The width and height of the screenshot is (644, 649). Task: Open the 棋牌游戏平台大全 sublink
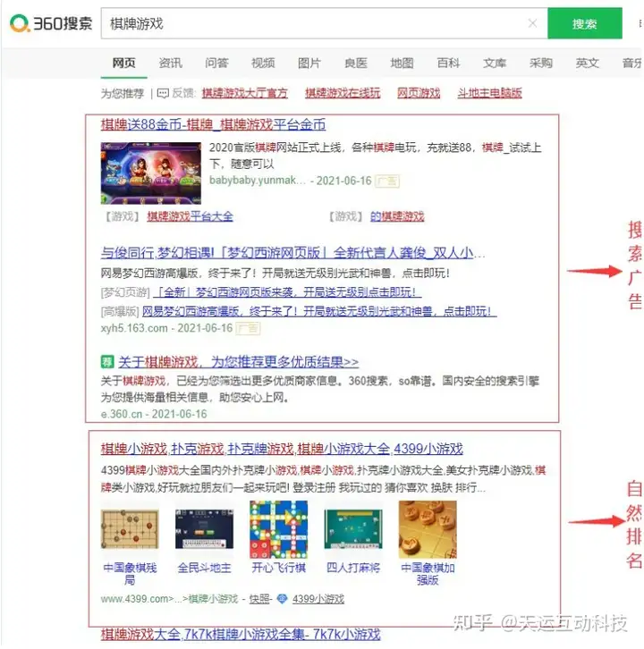coord(191,216)
